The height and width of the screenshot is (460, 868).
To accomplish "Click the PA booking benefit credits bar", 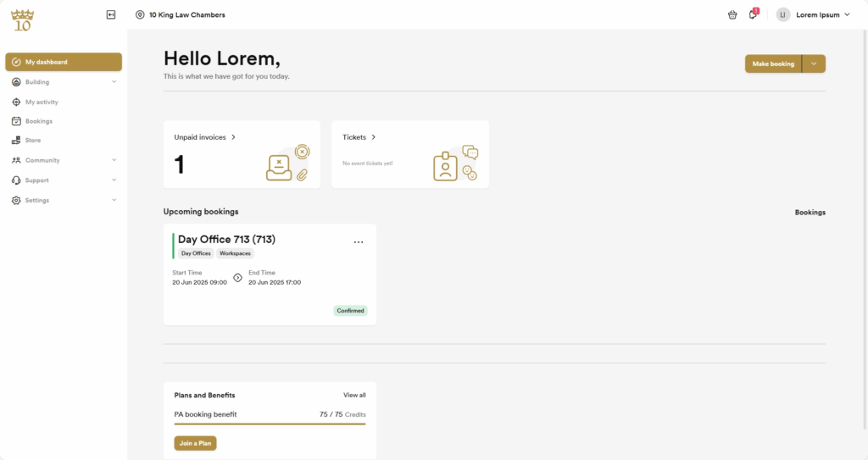I will tap(270, 424).
